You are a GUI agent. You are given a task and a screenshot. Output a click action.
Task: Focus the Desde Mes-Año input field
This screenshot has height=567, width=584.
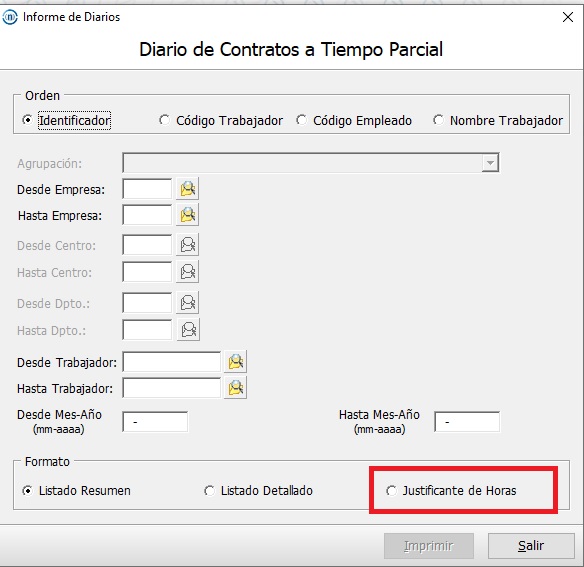(155, 422)
